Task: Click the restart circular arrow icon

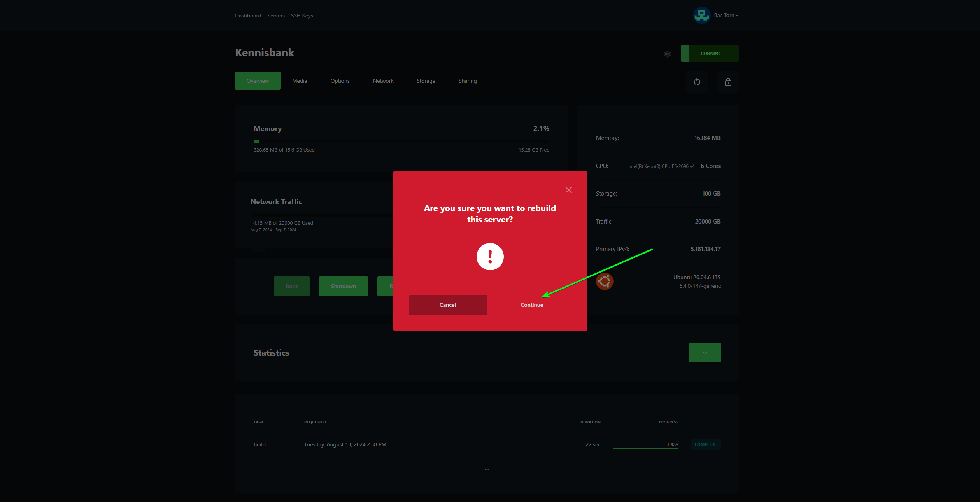Action: click(x=697, y=82)
